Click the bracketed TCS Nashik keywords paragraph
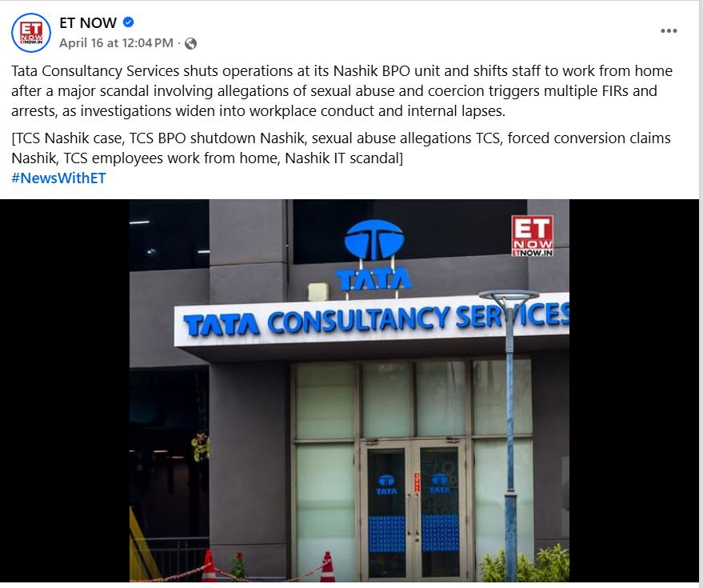Image resolution: width=703 pixels, height=588 pixels. point(341,148)
